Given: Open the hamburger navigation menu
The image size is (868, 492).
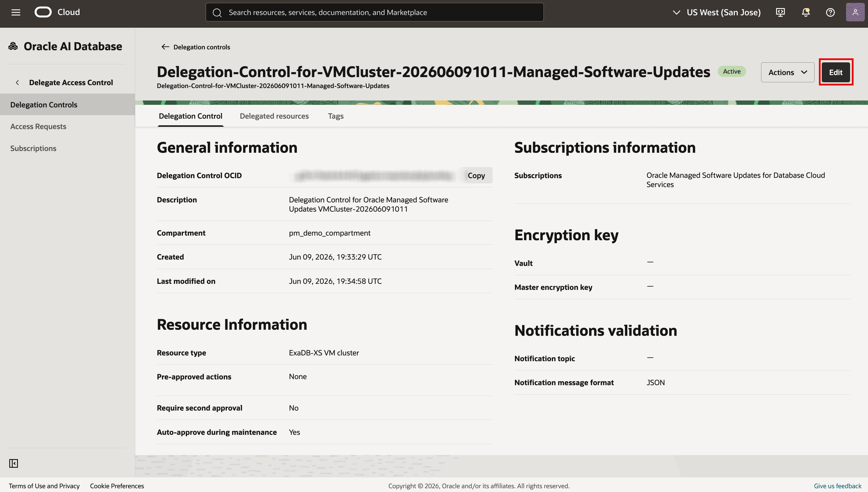Looking at the screenshot, I should [x=16, y=12].
